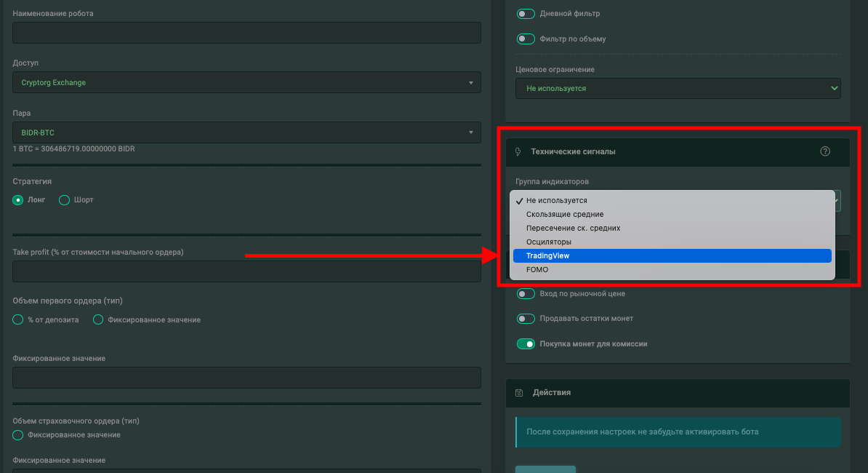
Task: Open the Доступ exchange dropdown
Action: tap(246, 82)
